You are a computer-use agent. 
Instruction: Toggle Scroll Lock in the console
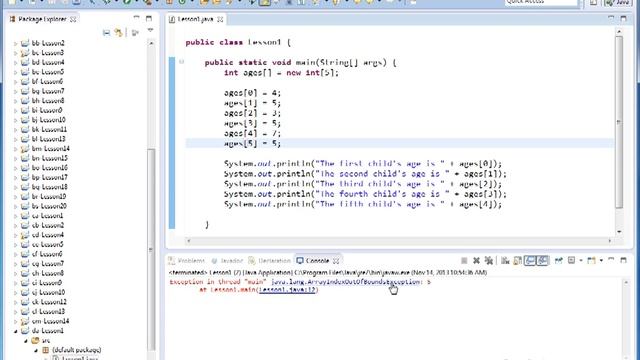click(518, 260)
